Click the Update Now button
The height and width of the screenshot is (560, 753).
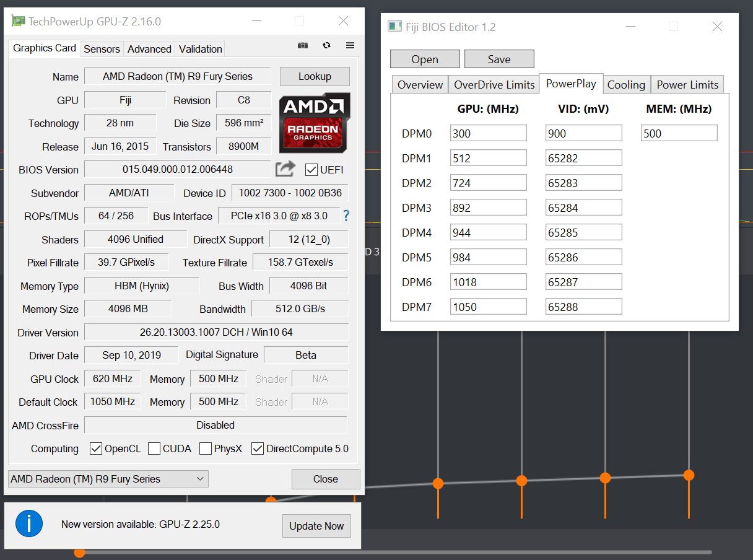[x=316, y=526]
